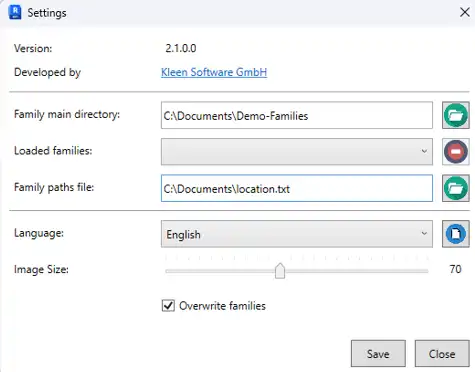Open the Kleen Software GmbH link
This screenshot has height=372, width=475.
(x=214, y=72)
